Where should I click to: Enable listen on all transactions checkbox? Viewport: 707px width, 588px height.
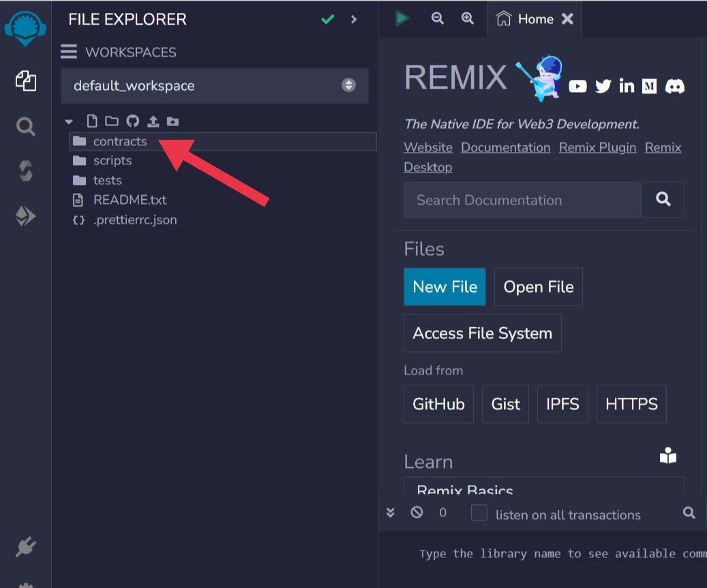[x=479, y=513]
